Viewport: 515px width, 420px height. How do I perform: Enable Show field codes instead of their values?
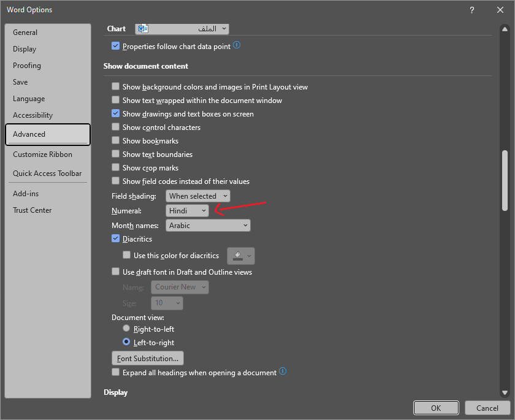tap(115, 181)
